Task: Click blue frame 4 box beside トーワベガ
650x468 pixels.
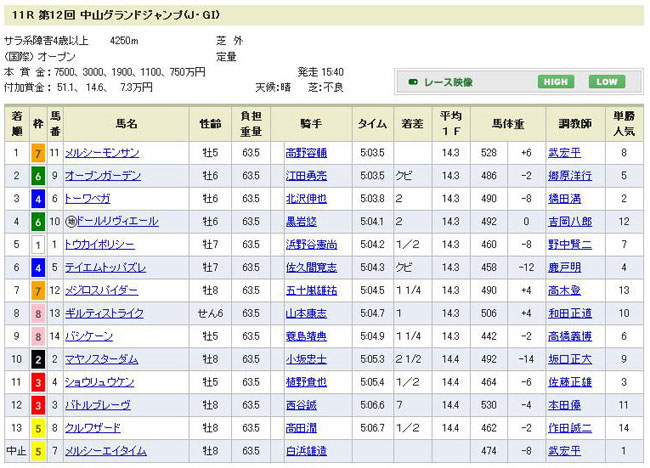Action: coord(36,199)
